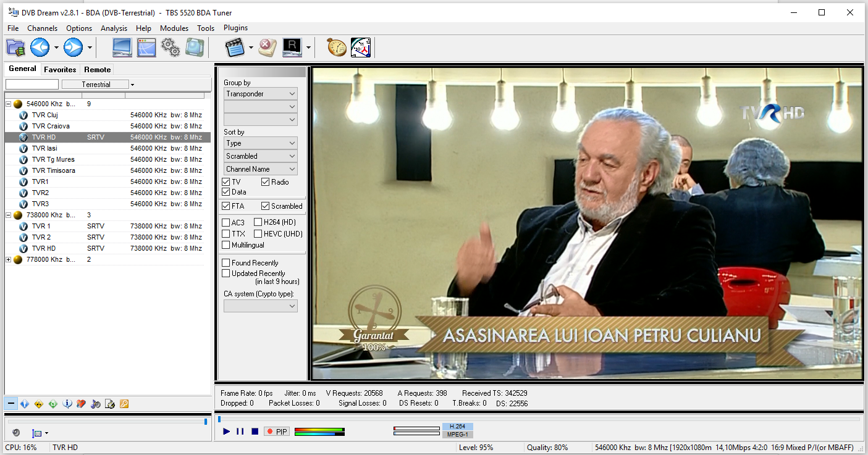
Task: Toggle the TV checkbox
Action: point(226,182)
